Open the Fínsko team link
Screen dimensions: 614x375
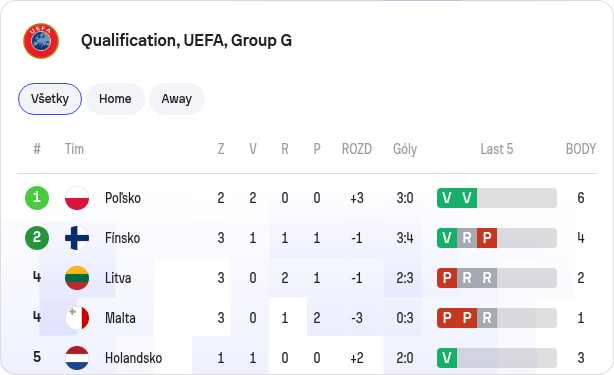pyautogui.click(x=122, y=238)
